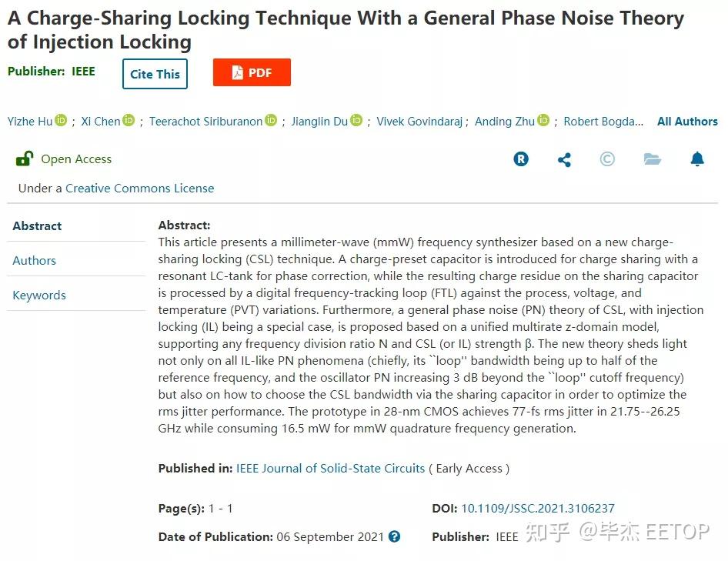Click the help icon beside Date of Publication
The height and width of the screenshot is (561, 728).
(395, 536)
